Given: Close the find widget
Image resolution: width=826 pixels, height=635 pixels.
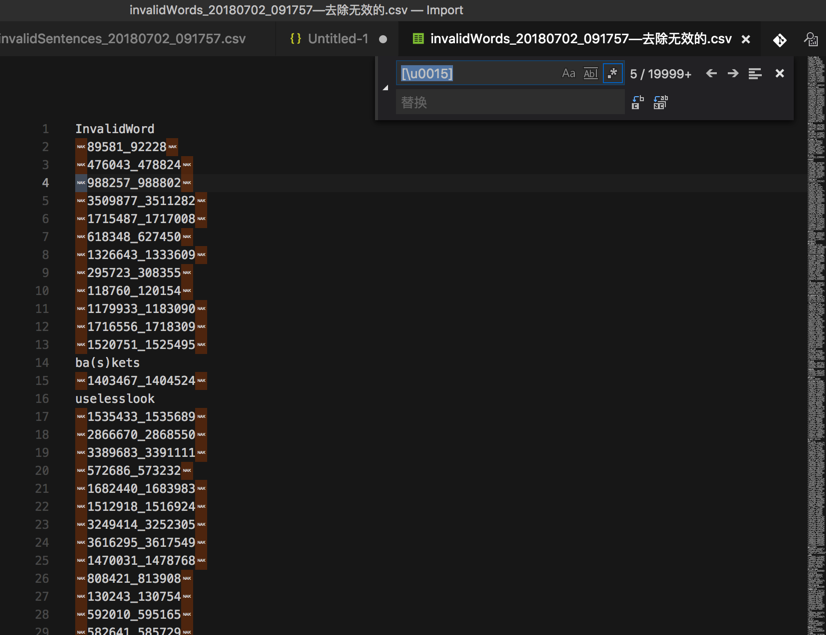Looking at the screenshot, I should [x=780, y=73].
